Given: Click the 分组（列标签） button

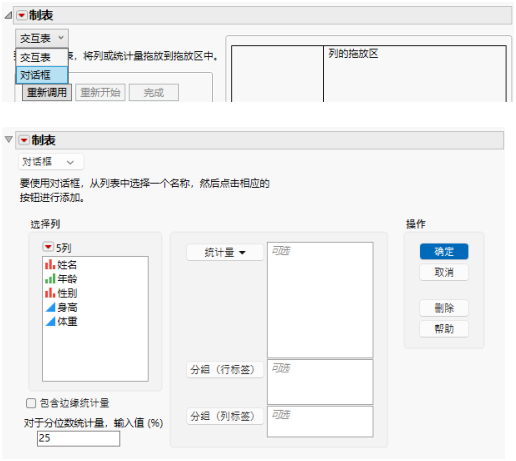Looking at the screenshot, I should click(x=225, y=416).
